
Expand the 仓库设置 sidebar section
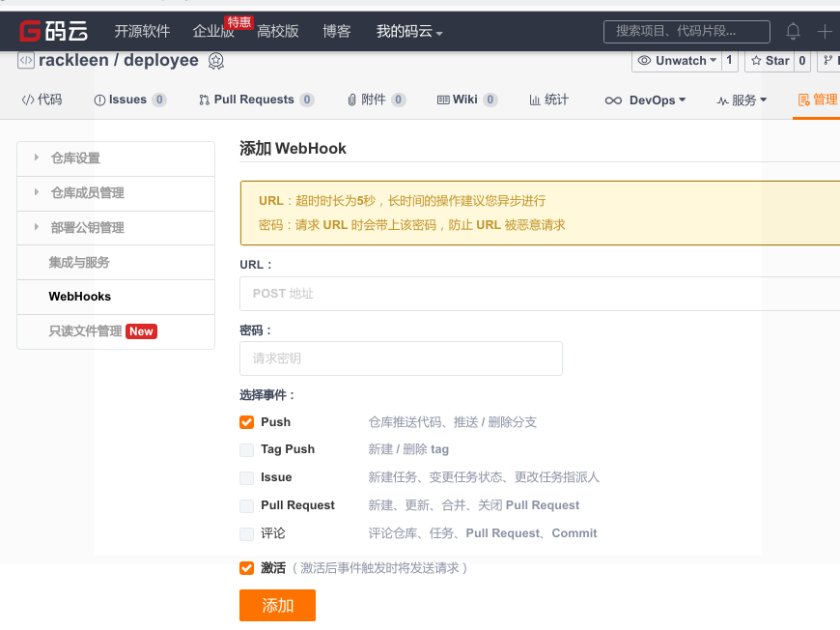[75, 158]
